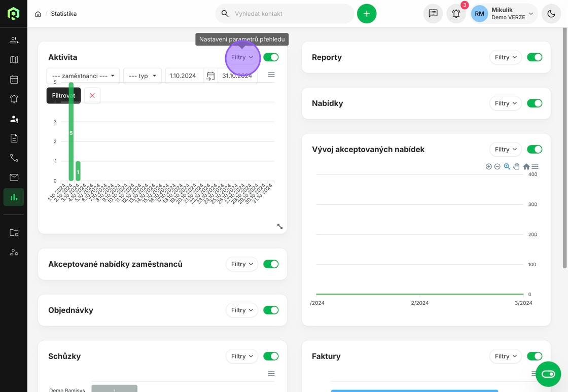Reset zoom with the chart home icon
The width and height of the screenshot is (568, 392).
coord(526,167)
